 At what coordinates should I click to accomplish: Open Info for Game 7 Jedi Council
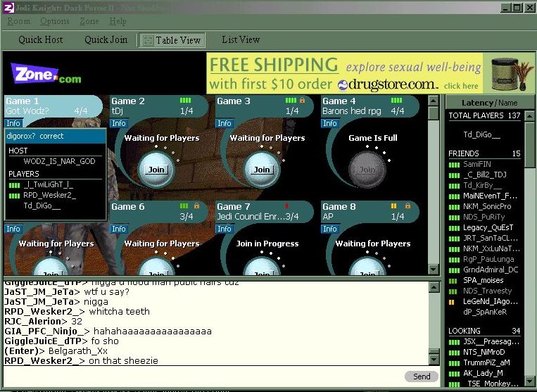tap(225, 229)
